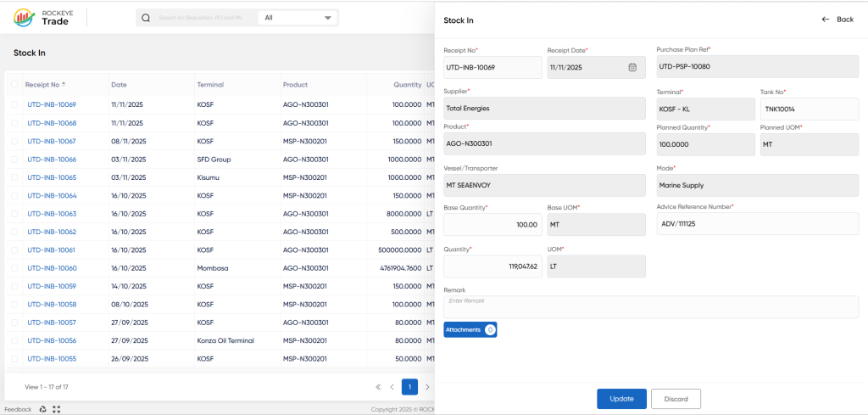The image size is (868, 415).
Task: Click the Base Quantity input field
Action: tap(492, 225)
